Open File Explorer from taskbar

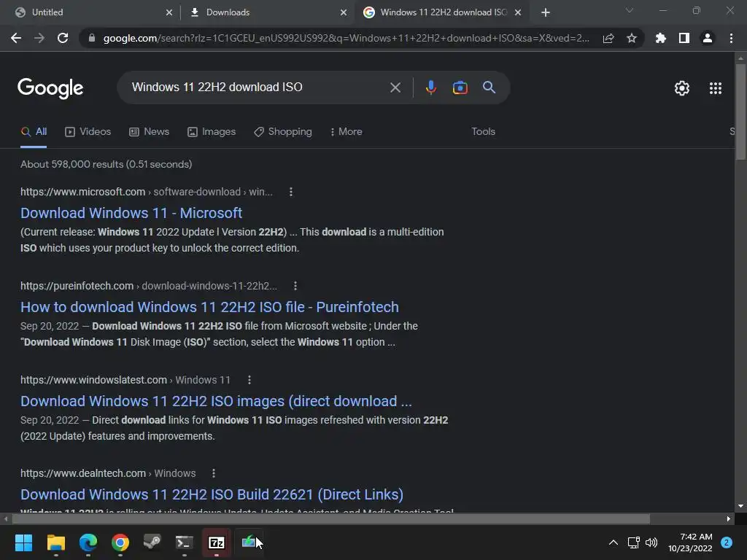55,542
